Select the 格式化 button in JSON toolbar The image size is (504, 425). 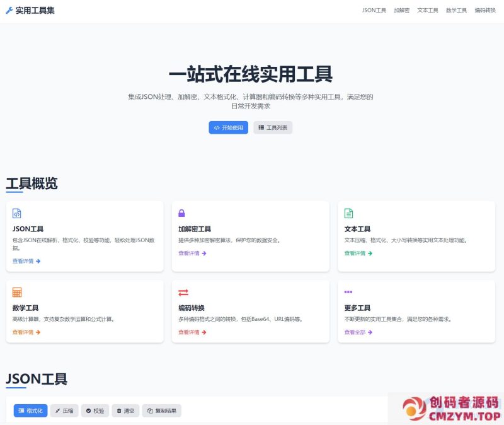point(30,410)
